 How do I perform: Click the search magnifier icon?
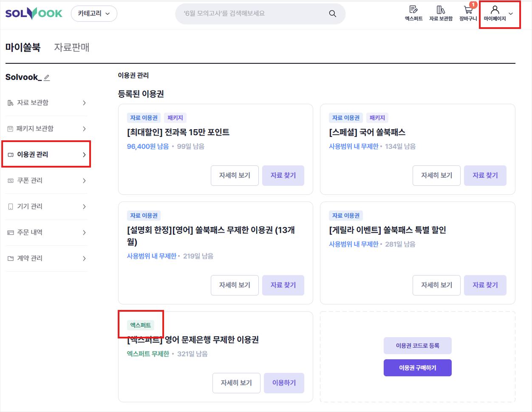(333, 14)
